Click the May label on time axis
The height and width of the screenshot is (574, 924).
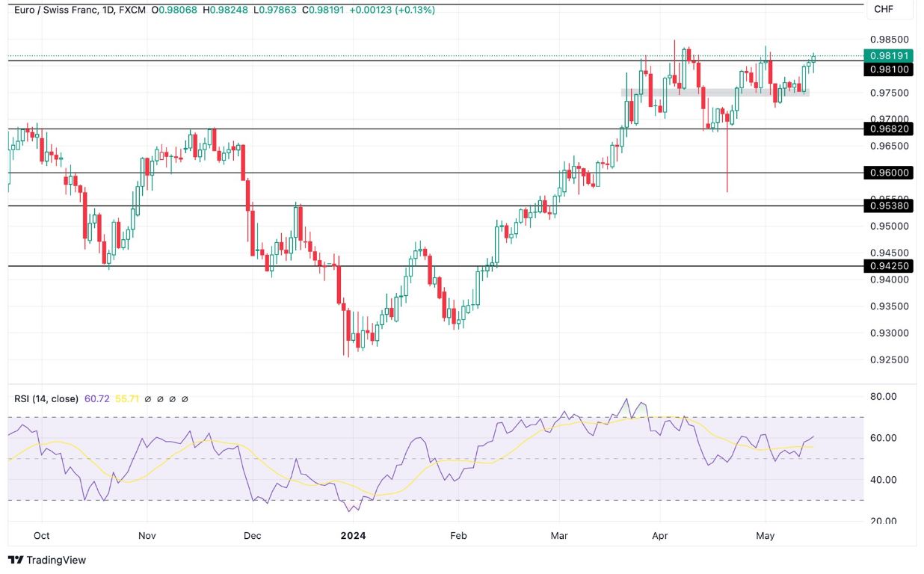pos(765,536)
